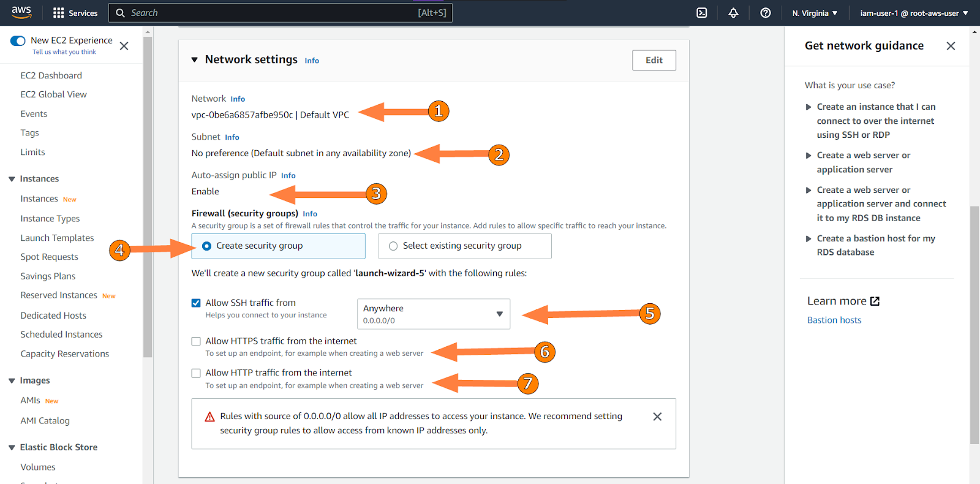Open Scheduled Instances in sidebar
Screen dimensions: 980x484
coord(61,335)
